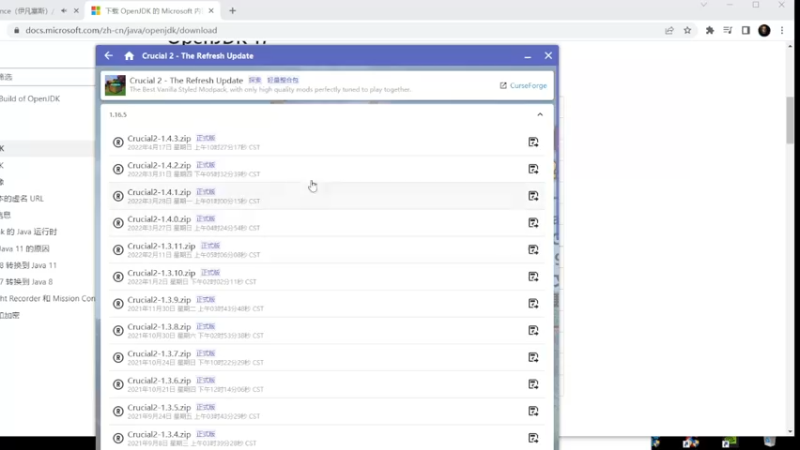Image resolution: width=800 pixels, height=450 pixels.
Task: Select the Crucial2-1.3.8.zip file name
Action: [159, 327]
